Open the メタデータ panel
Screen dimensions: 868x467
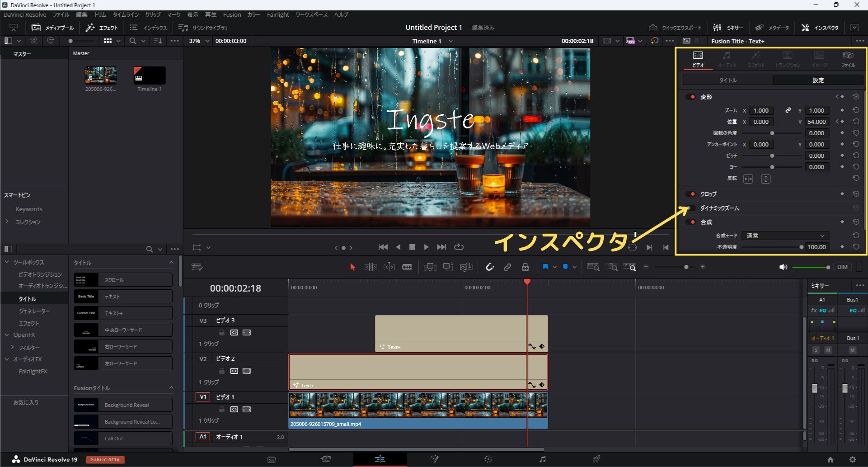[x=771, y=27]
